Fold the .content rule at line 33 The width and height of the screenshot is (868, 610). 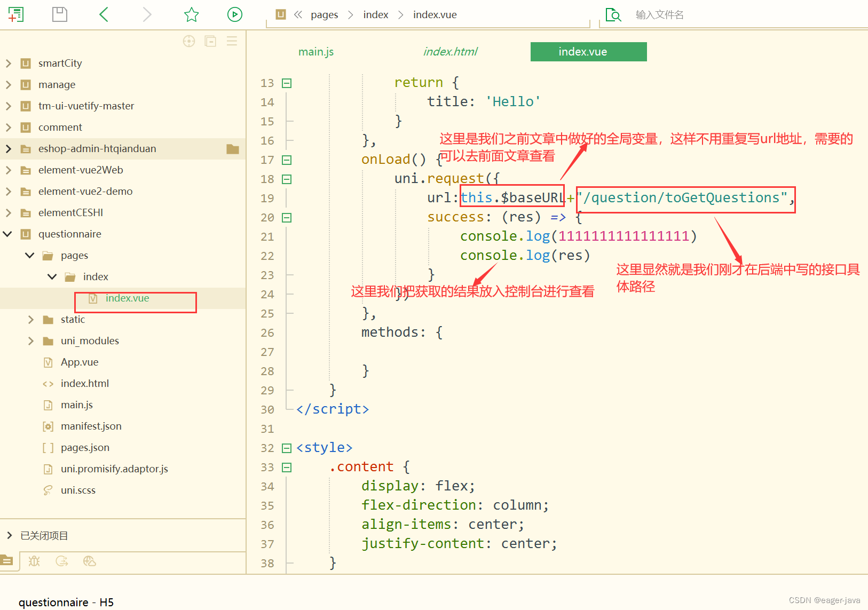point(287,468)
